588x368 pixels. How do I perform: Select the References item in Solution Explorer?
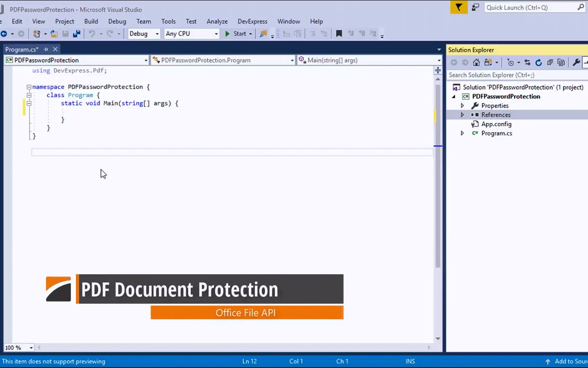click(496, 115)
